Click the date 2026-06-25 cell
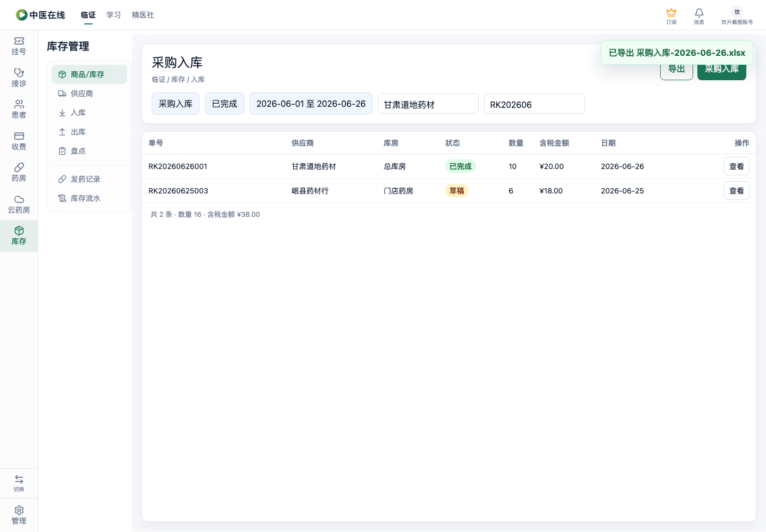The width and height of the screenshot is (766, 532). pos(622,191)
